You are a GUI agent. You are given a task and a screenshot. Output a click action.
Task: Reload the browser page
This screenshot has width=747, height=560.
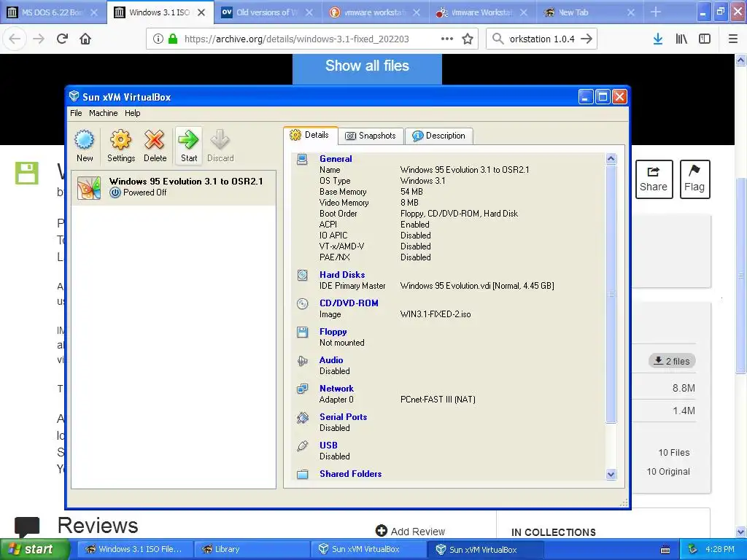pyautogui.click(x=63, y=39)
